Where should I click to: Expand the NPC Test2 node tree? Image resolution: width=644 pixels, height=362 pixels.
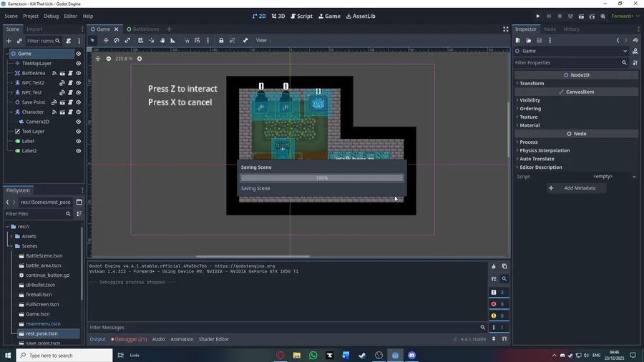point(11,83)
